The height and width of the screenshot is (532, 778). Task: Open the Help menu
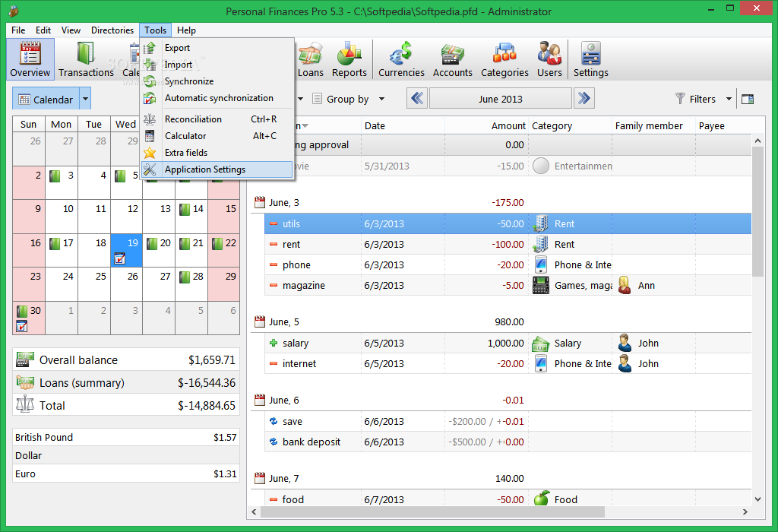click(x=187, y=30)
